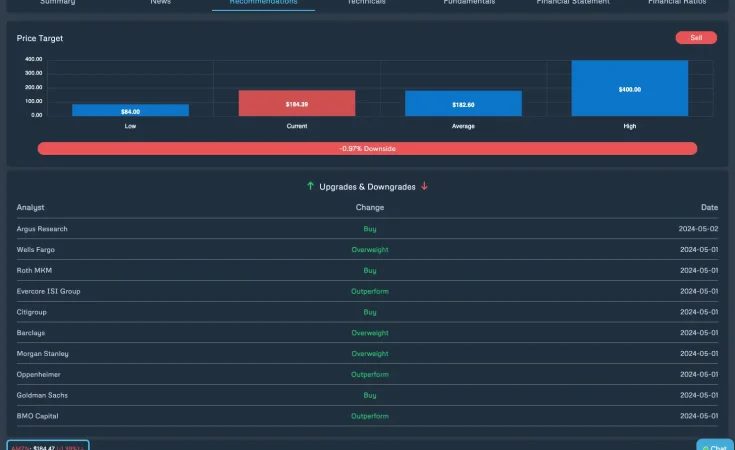Click the 2024-05-02 date
The width and height of the screenshot is (735, 450).
698,229
